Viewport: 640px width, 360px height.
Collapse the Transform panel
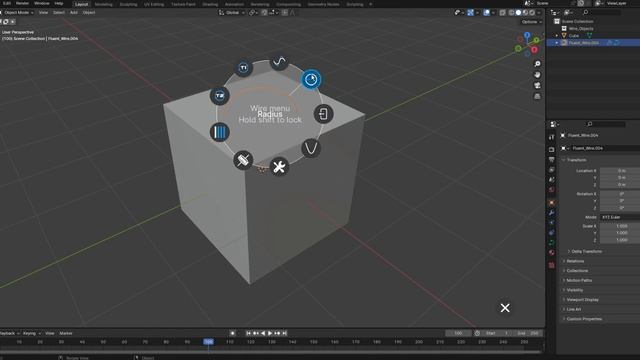[x=576, y=160]
